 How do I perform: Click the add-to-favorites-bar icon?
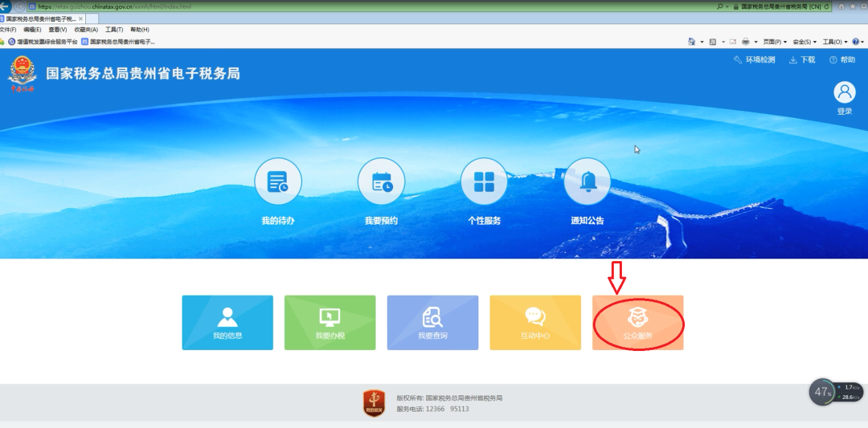pos(2,42)
